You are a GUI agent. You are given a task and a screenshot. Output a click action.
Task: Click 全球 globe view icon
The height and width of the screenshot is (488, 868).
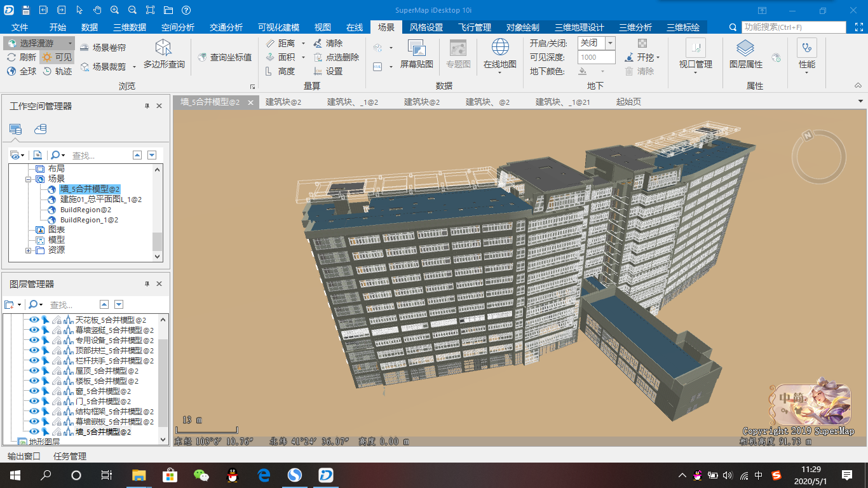click(x=22, y=71)
